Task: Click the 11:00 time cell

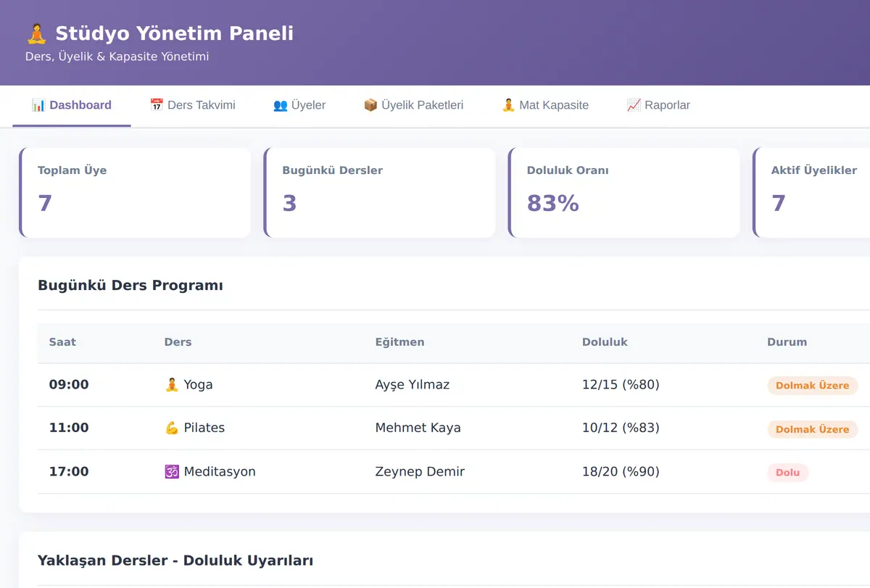Action: coord(69,428)
